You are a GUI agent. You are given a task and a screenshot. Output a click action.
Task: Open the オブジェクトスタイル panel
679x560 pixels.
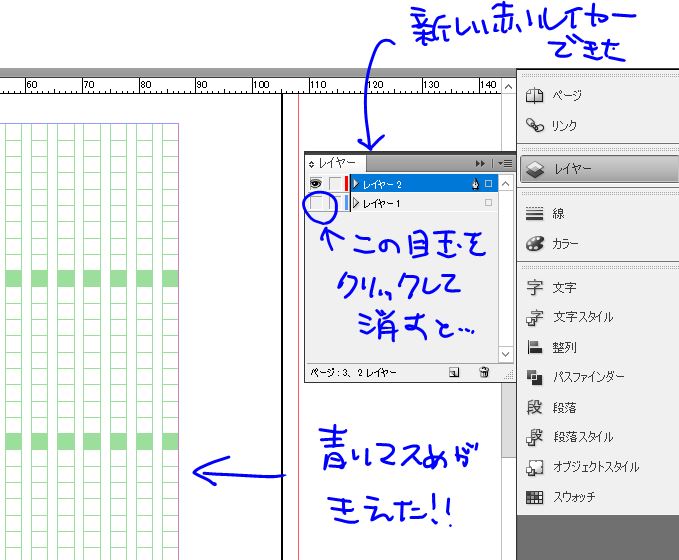point(598,467)
